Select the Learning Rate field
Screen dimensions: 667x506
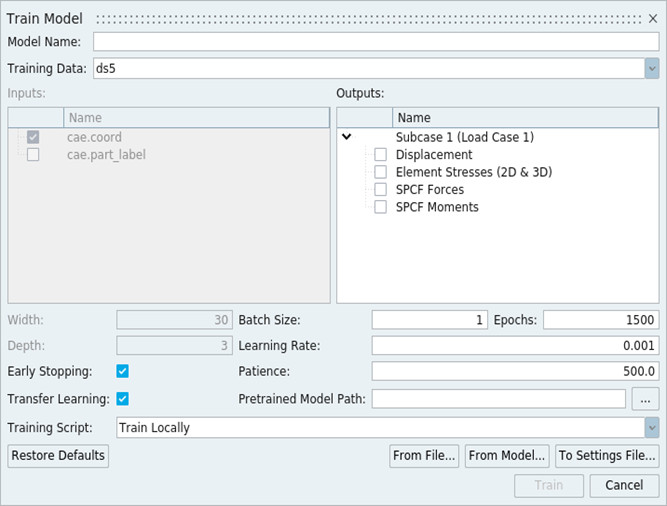tap(515, 345)
